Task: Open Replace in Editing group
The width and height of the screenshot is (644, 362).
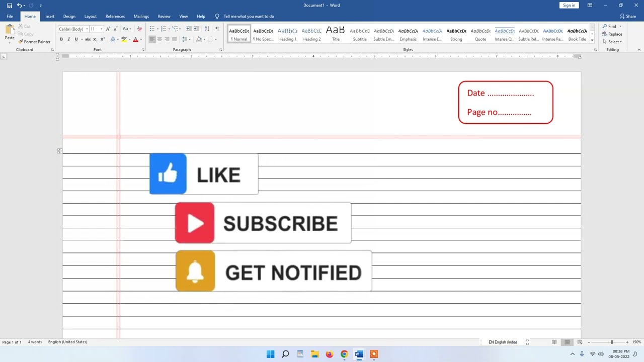Action: pos(612,34)
